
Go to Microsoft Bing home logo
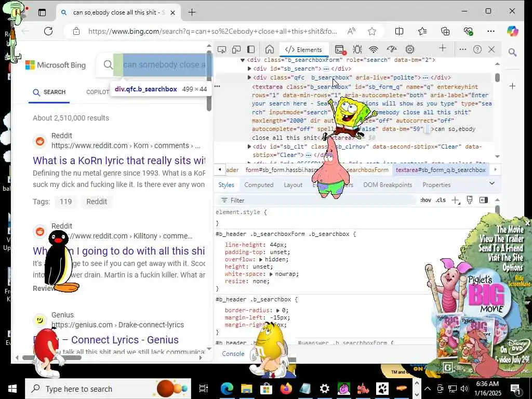(x=56, y=65)
